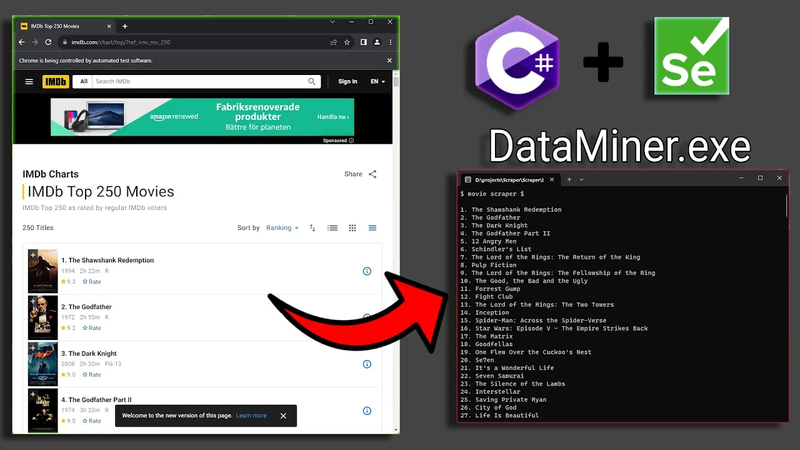Add a new terminal tab
Viewport: 800px width, 450px height.
click(x=569, y=180)
